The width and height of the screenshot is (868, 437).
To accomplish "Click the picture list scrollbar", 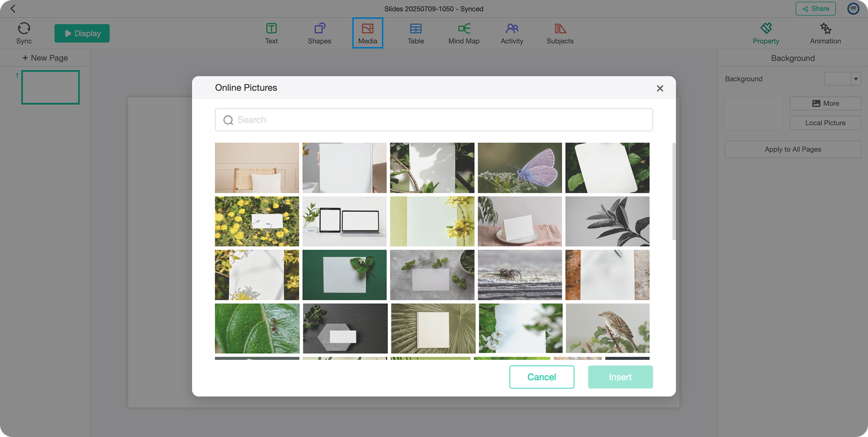I will click(674, 190).
